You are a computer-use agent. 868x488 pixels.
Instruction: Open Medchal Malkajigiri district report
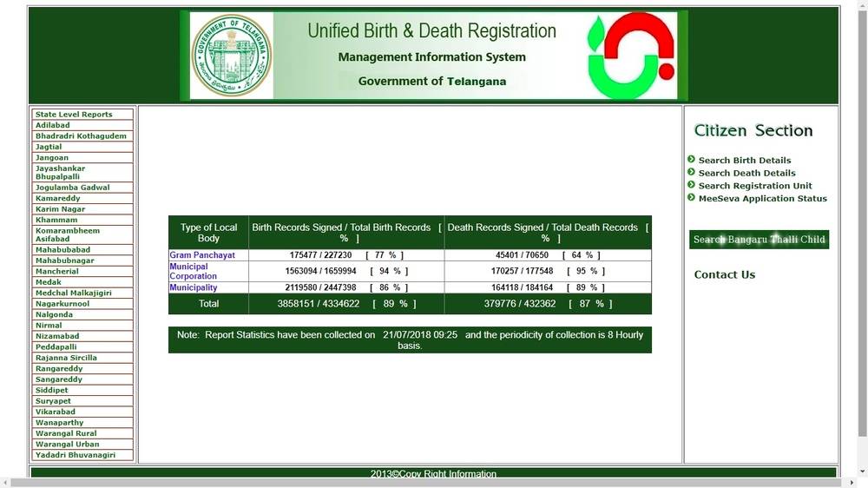point(74,293)
